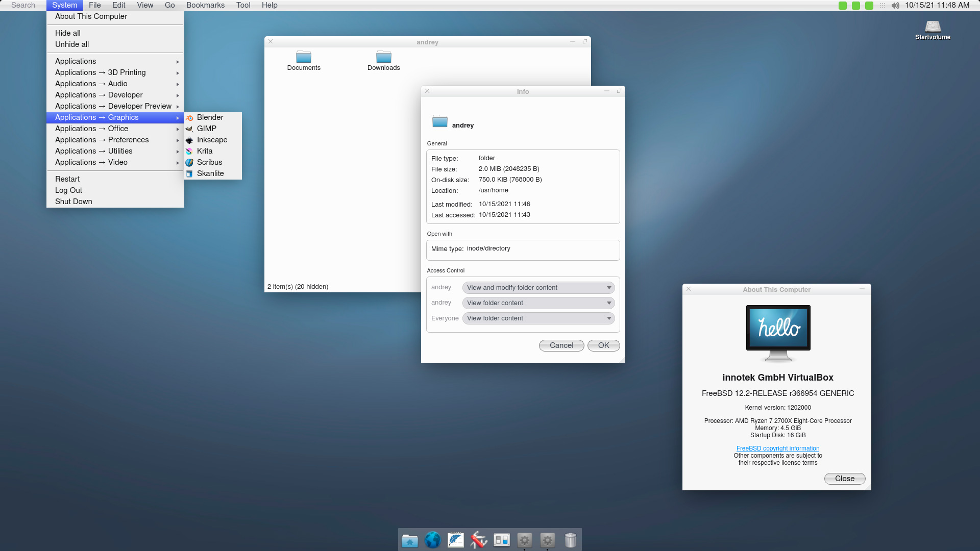Click the Swiss army knife utilities icon

coord(478,540)
